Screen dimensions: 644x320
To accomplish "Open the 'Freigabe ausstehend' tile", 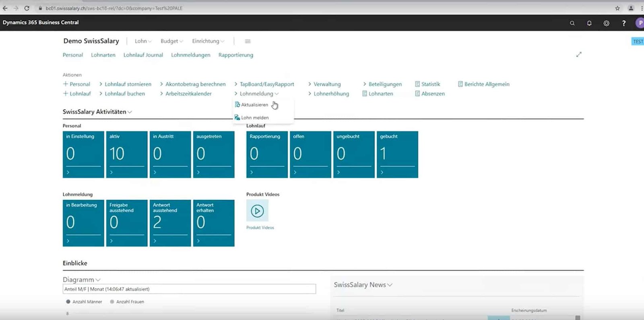I will [x=127, y=223].
